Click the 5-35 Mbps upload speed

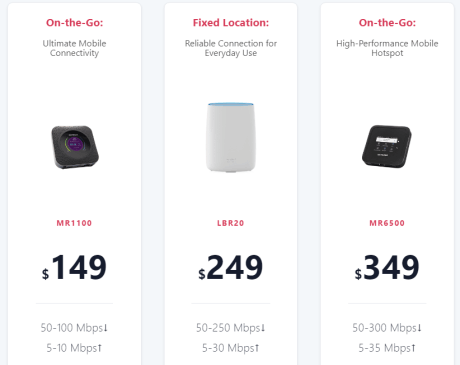[387, 348]
